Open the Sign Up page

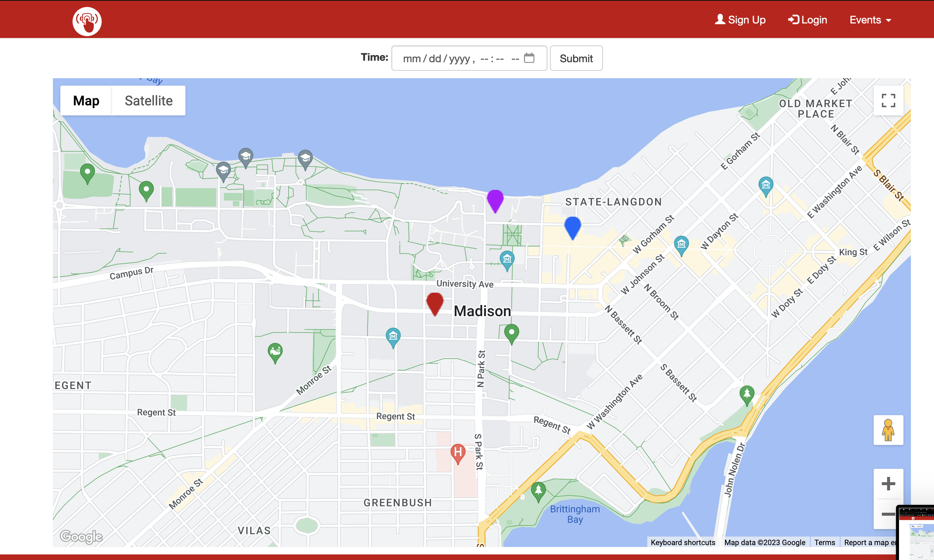(740, 20)
